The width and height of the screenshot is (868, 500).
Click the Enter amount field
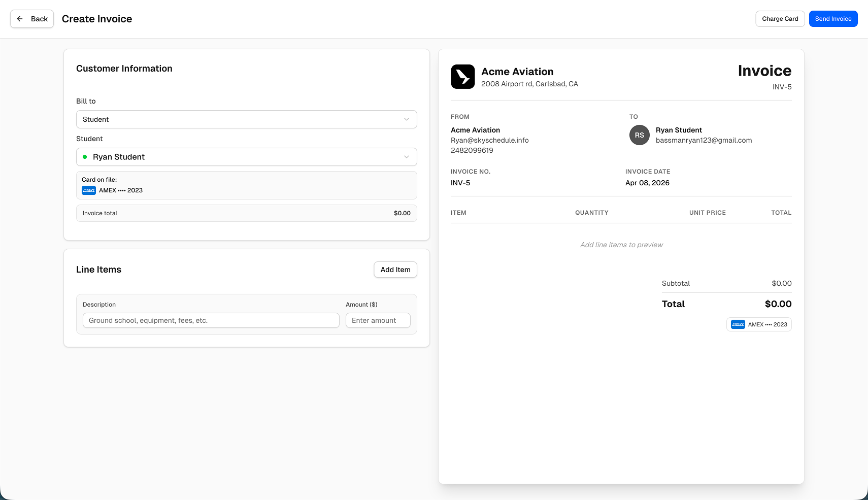[x=378, y=320]
